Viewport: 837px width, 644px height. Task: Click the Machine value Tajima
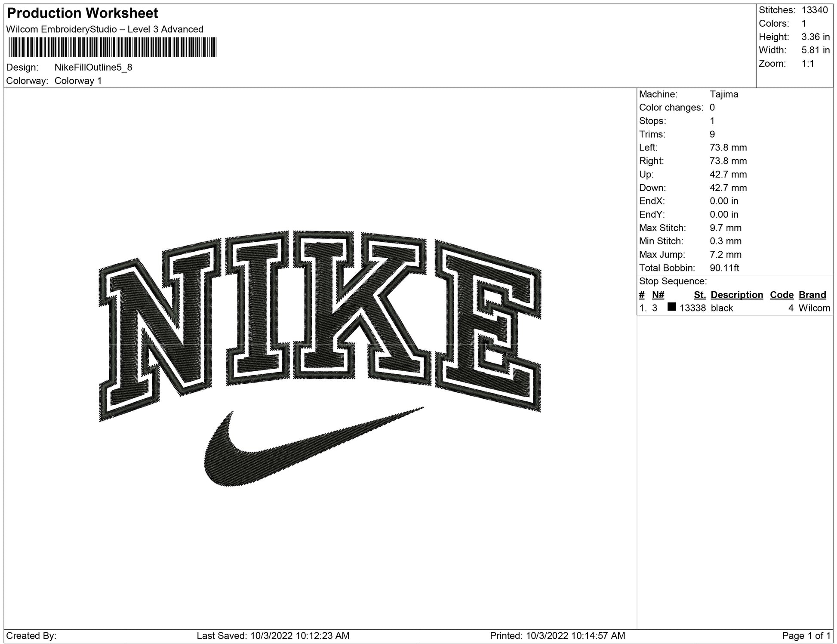coord(724,94)
